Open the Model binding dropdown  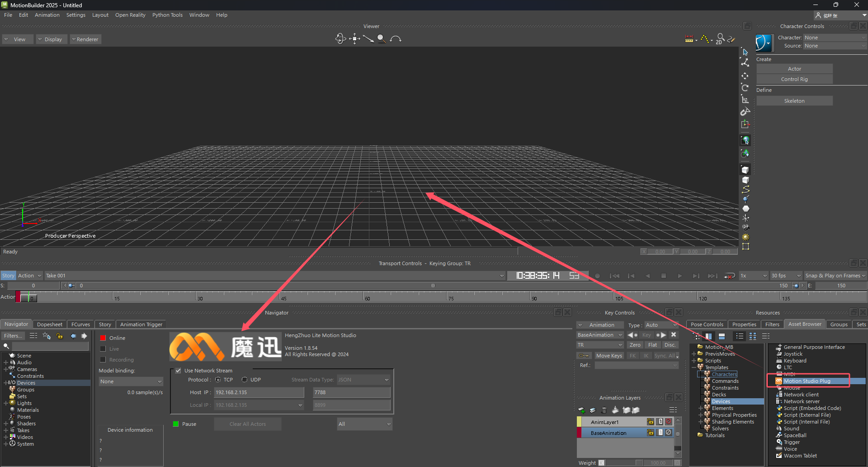pos(131,381)
